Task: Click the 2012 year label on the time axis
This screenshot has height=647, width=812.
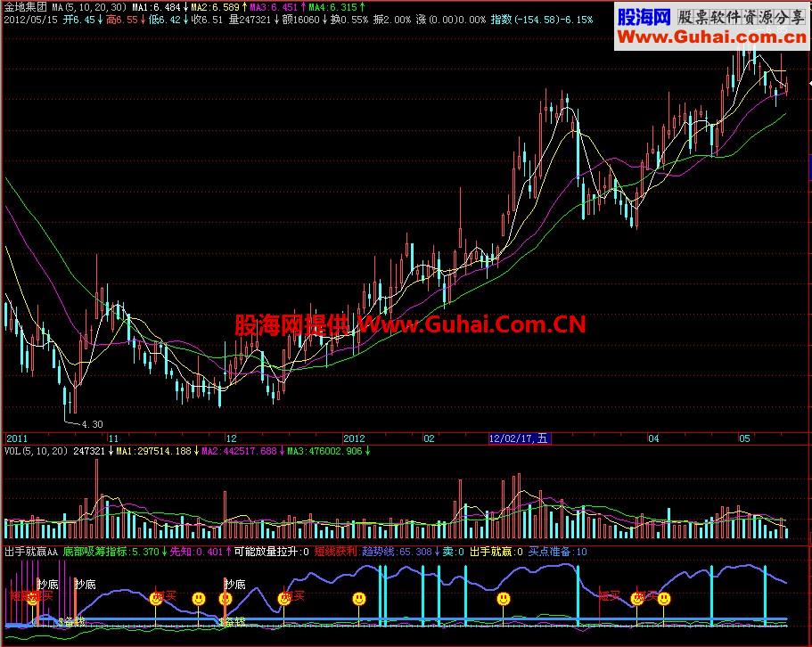Action: [354, 438]
